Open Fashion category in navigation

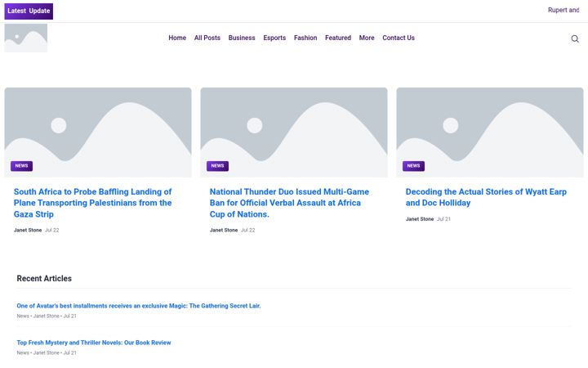(305, 38)
